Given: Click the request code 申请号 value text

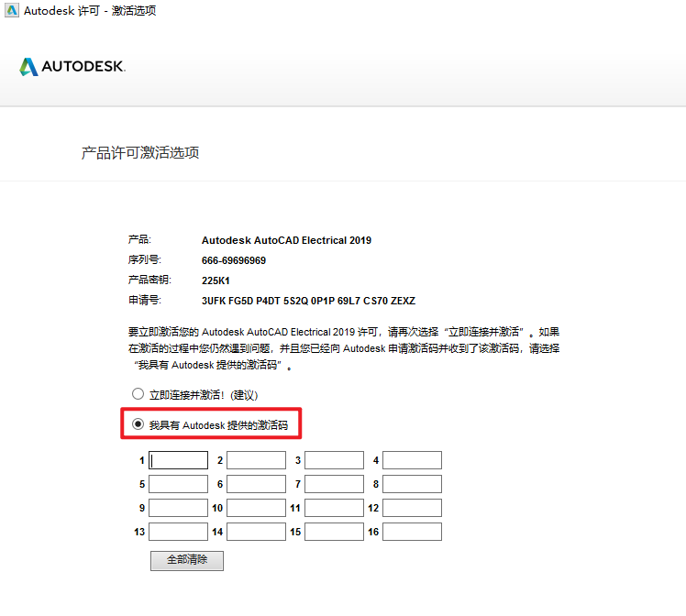Looking at the screenshot, I should pos(308,301).
